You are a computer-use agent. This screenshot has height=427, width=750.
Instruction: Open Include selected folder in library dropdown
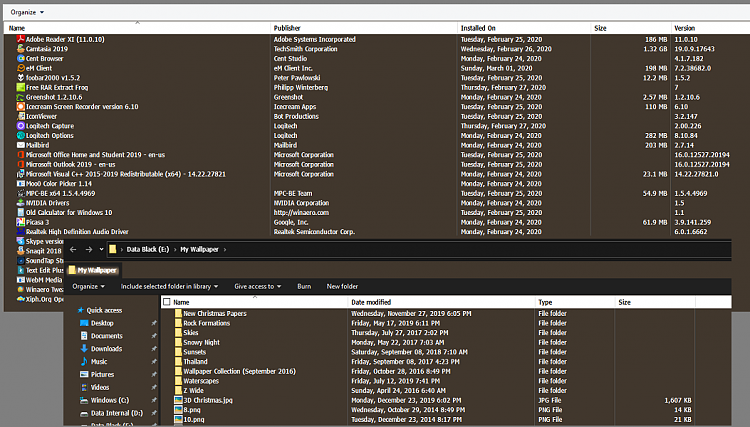point(169,286)
